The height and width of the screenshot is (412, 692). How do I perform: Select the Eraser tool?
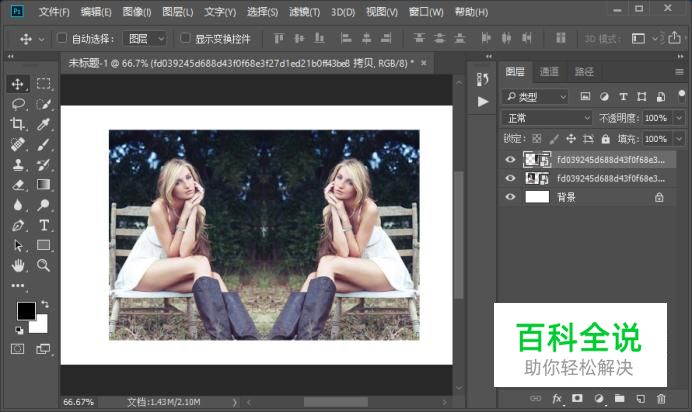[x=18, y=185]
